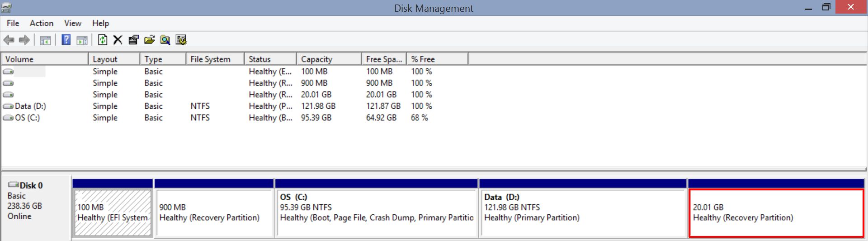Toggle the Show/Hide Console Tree icon
This screenshot has height=241, width=868.
click(45, 40)
